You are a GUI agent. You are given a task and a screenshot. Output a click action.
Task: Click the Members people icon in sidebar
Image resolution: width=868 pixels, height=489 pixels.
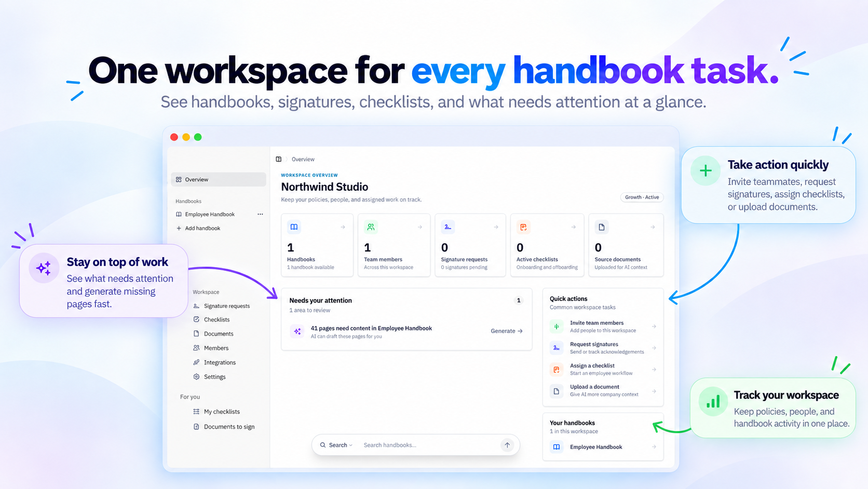tap(196, 348)
